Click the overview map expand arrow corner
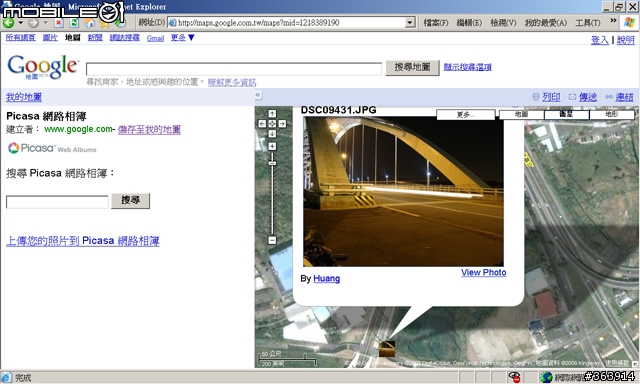640x384 pixels. coord(635,364)
